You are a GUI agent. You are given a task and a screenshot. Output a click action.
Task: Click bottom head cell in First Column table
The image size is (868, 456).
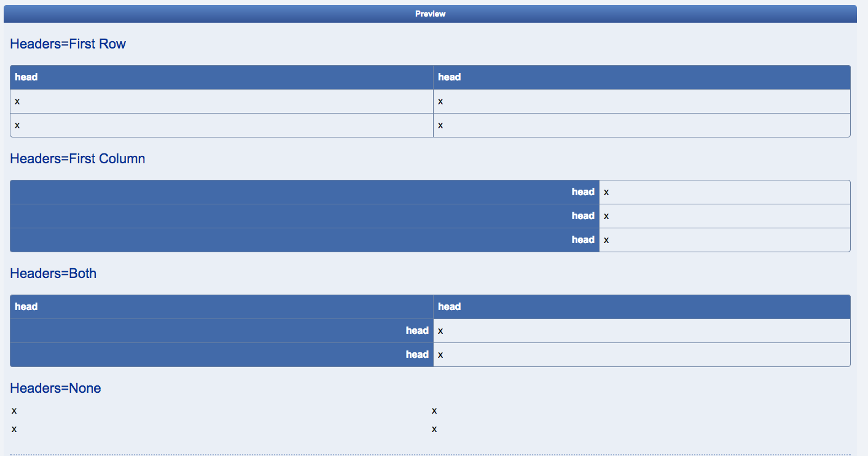pos(305,240)
